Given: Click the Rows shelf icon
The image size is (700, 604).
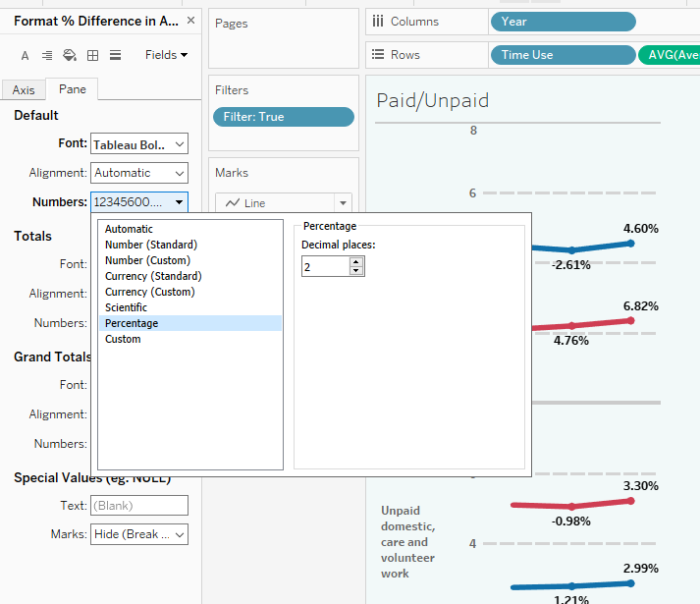Looking at the screenshot, I should click(x=378, y=54).
